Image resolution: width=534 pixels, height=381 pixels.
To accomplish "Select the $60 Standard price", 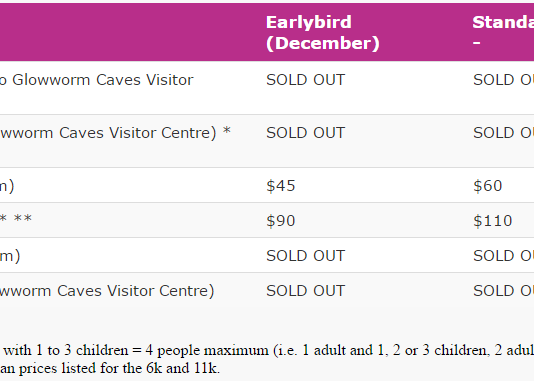I will coord(488,186).
